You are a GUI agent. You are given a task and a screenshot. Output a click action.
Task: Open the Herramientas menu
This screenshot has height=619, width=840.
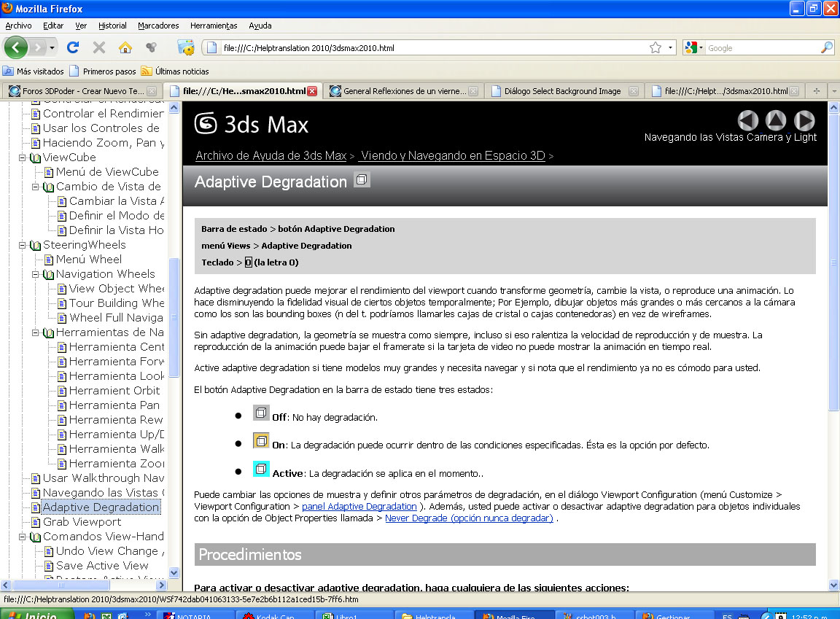(214, 26)
